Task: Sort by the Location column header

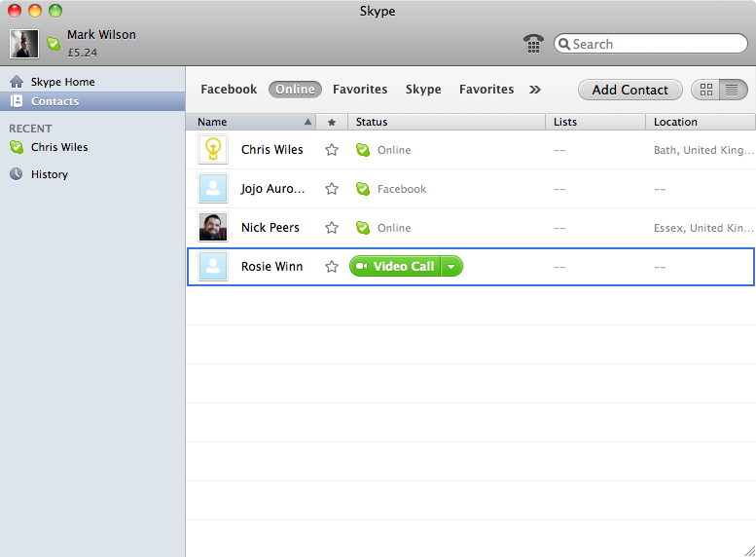Action: click(701, 122)
